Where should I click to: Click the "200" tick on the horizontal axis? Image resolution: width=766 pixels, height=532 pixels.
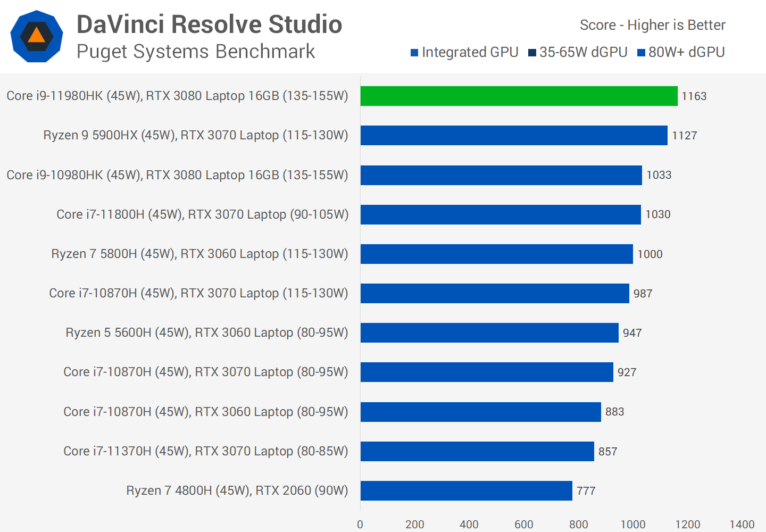[415, 525]
